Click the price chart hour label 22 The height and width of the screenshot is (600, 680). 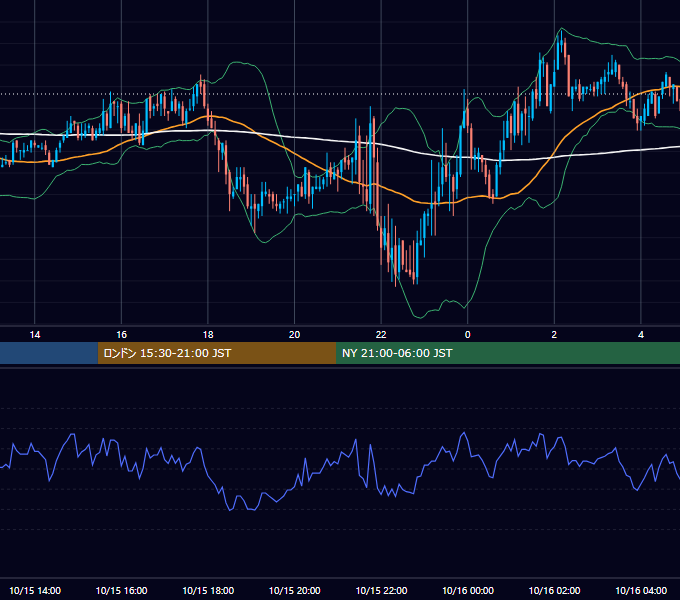pos(381,335)
